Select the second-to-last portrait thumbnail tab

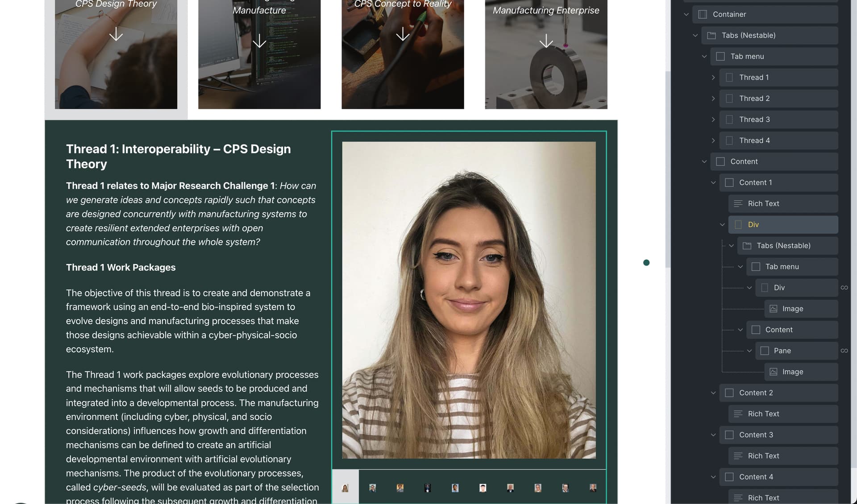click(565, 487)
